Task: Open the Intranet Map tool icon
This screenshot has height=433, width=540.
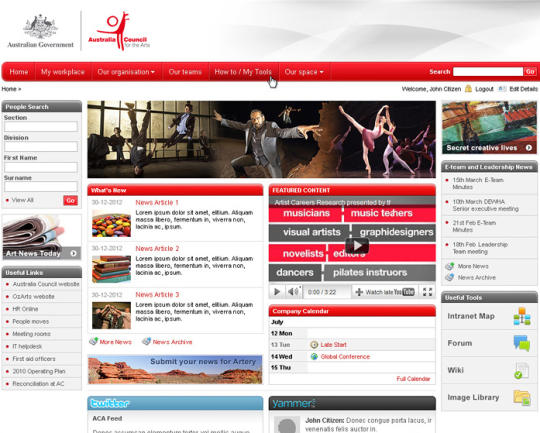Action: 522,316
